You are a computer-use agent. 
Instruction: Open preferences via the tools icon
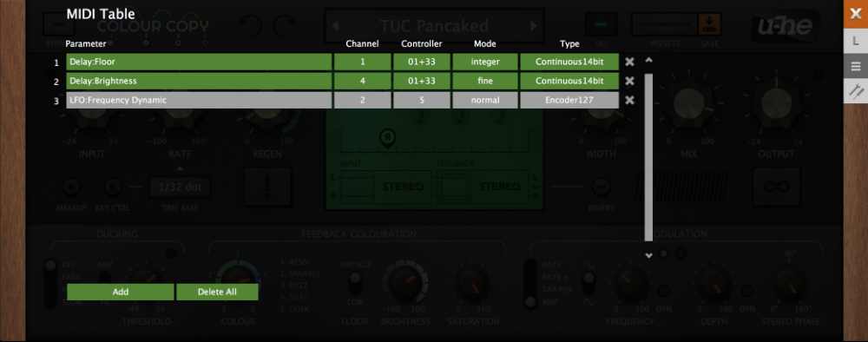coord(855,91)
